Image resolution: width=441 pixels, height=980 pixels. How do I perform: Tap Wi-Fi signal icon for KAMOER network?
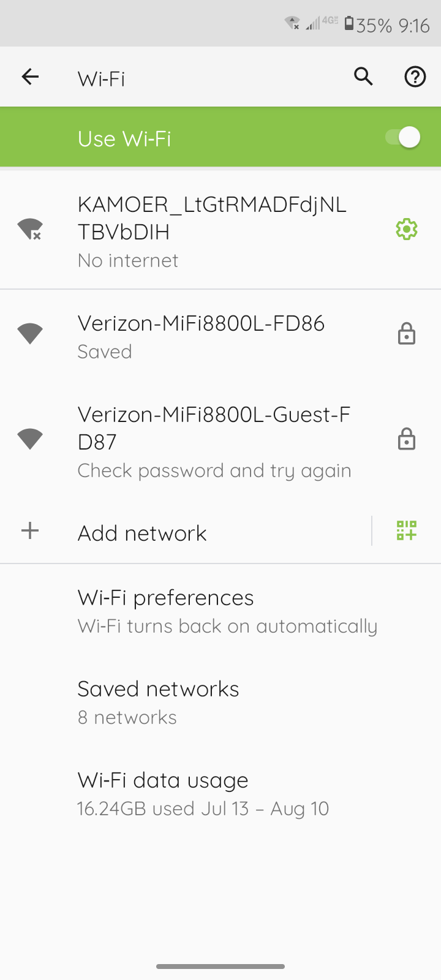pyautogui.click(x=30, y=230)
